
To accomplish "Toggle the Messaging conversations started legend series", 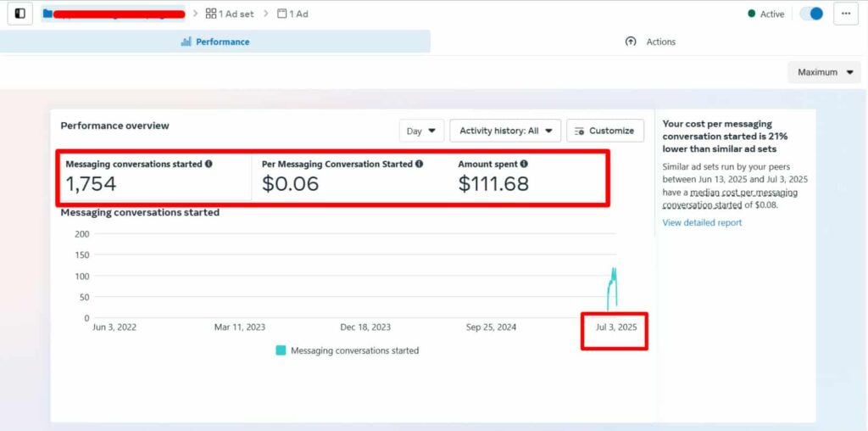I will 347,350.
